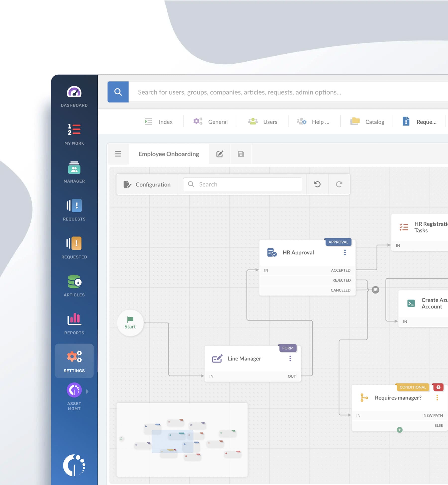The width and height of the screenshot is (448, 485).
Task: Open the Dashboard sidebar item
Action: (x=74, y=97)
